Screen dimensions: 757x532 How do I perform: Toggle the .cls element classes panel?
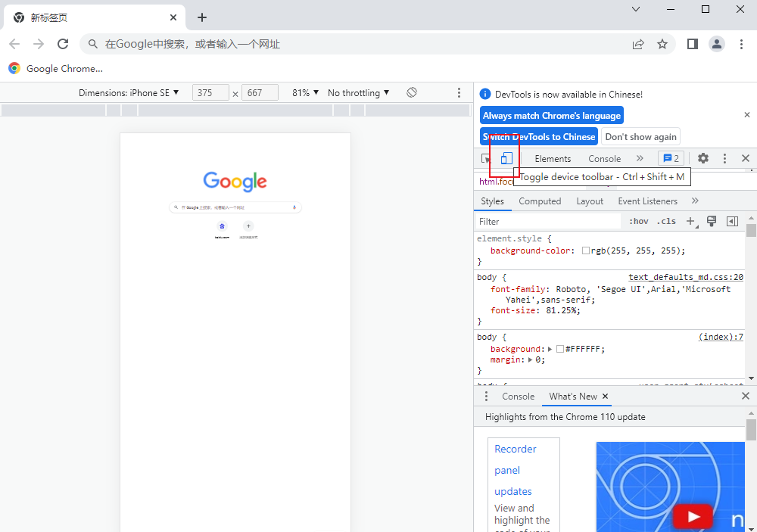coord(666,222)
